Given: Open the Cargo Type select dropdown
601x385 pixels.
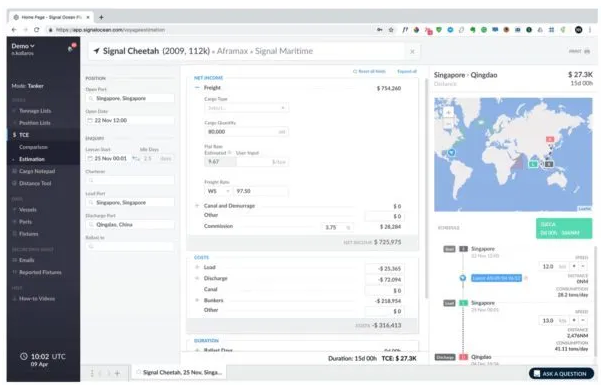Looking at the screenshot, I should click(x=246, y=108).
